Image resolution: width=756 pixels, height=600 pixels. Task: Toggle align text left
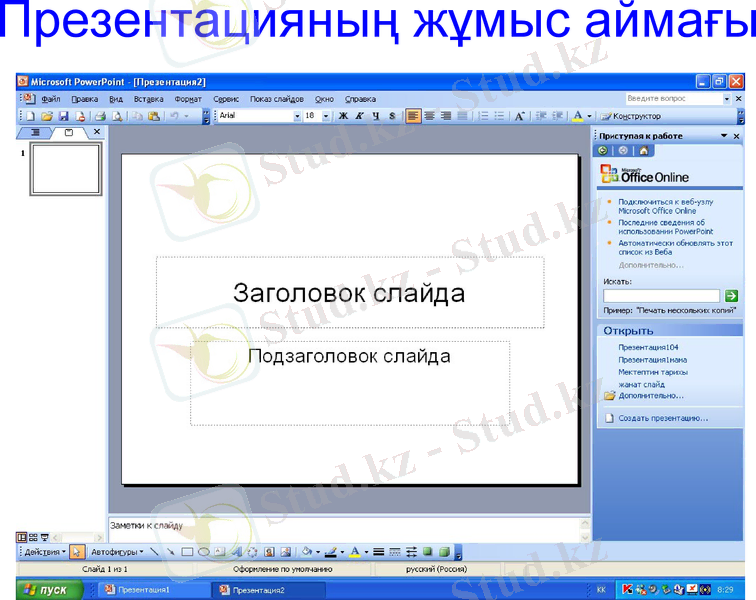click(x=413, y=116)
